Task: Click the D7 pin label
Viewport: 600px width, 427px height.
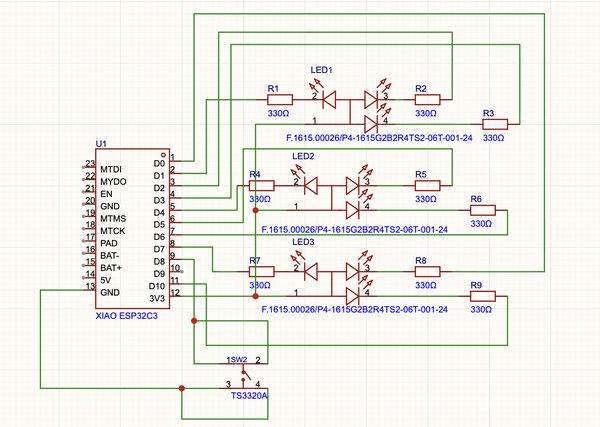Action: [159, 249]
